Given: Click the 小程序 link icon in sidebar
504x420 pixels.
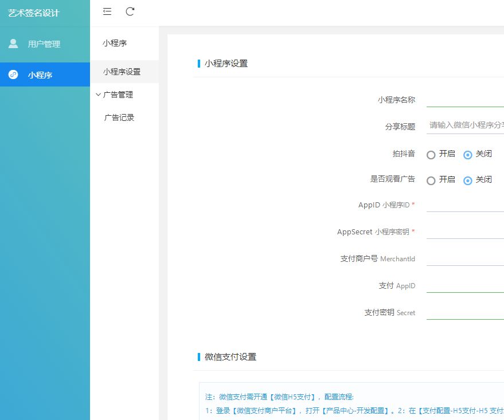Looking at the screenshot, I should (x=14, y=74).
